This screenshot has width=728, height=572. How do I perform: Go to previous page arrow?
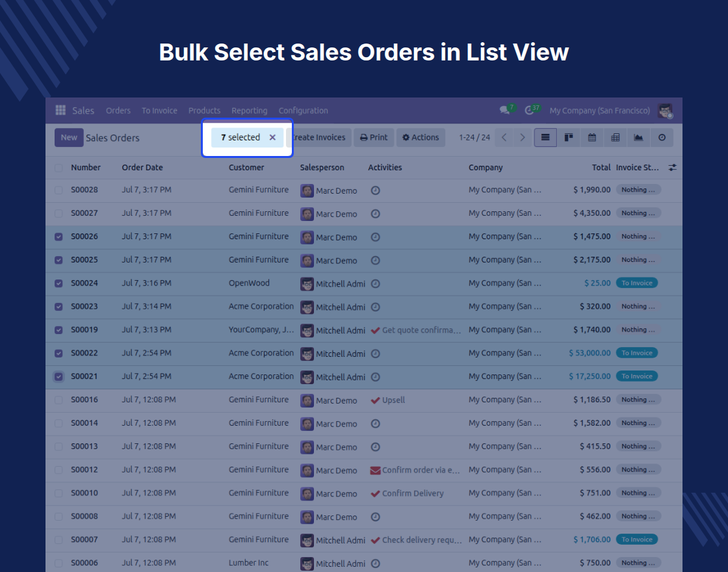pyautogui.click(x=504, y=137)
